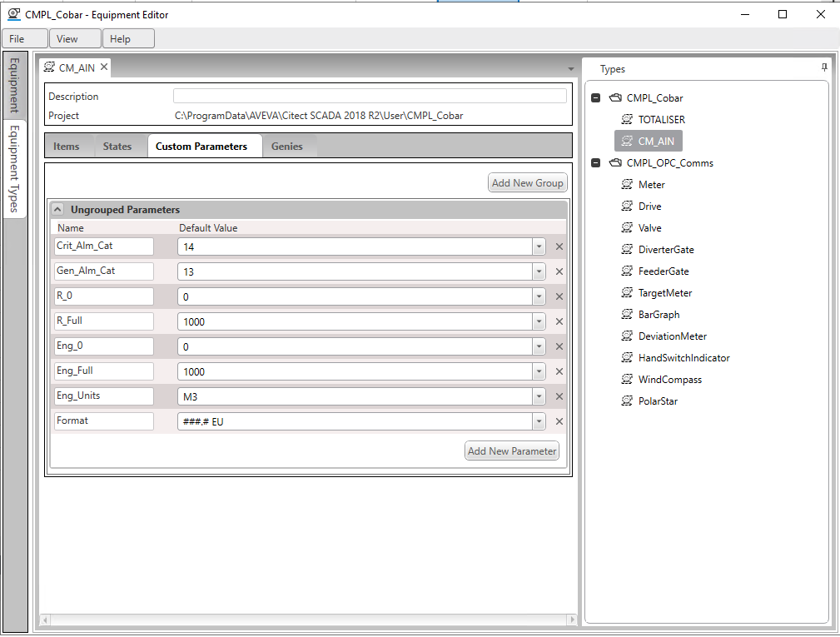The height and width of the screenshot is (637, 840).
Task: Open the Eng_Units default value dropdown
Action: coord(539,396)
